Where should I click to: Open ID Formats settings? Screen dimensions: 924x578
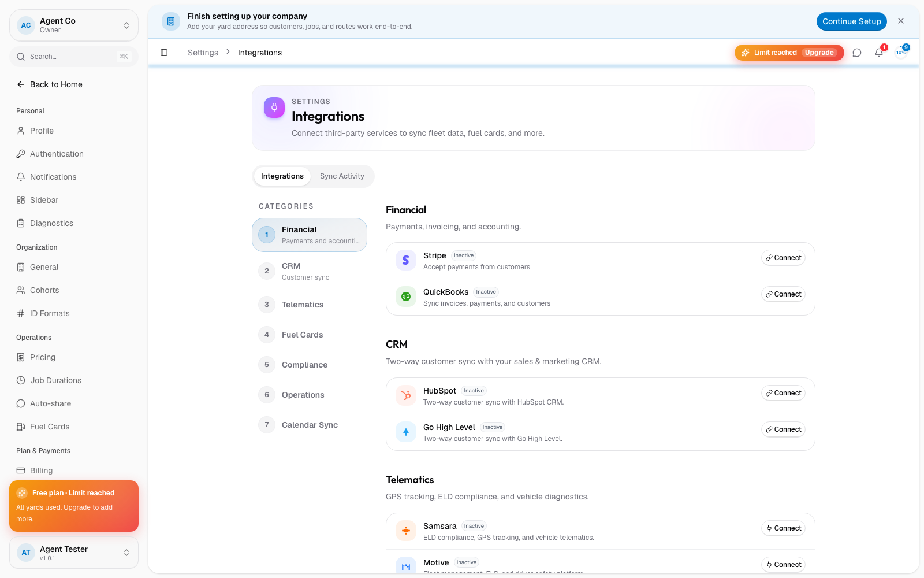click(x=74, y=313)
